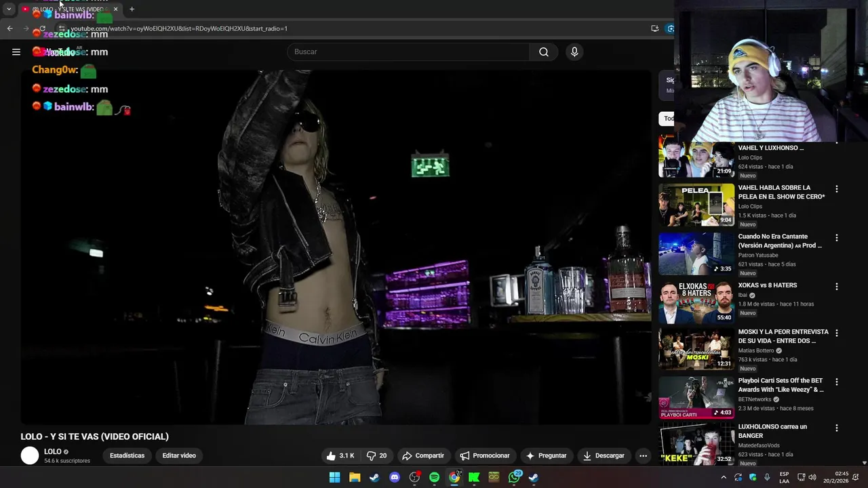
Task: Like the video with thumbs-up 3.1 K
Action: pos(340,455)
